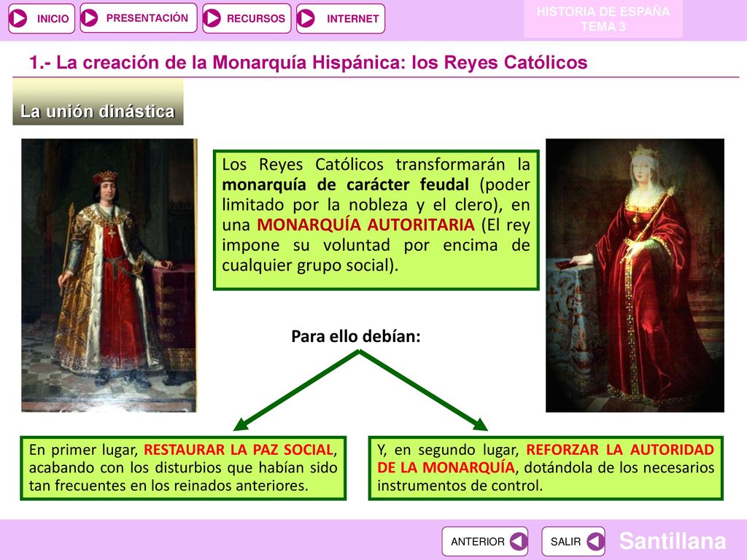This screenshot has width=747, height=560.
Task: Click the back arrow icon on SALIR
Action: (x=595, y=541)
